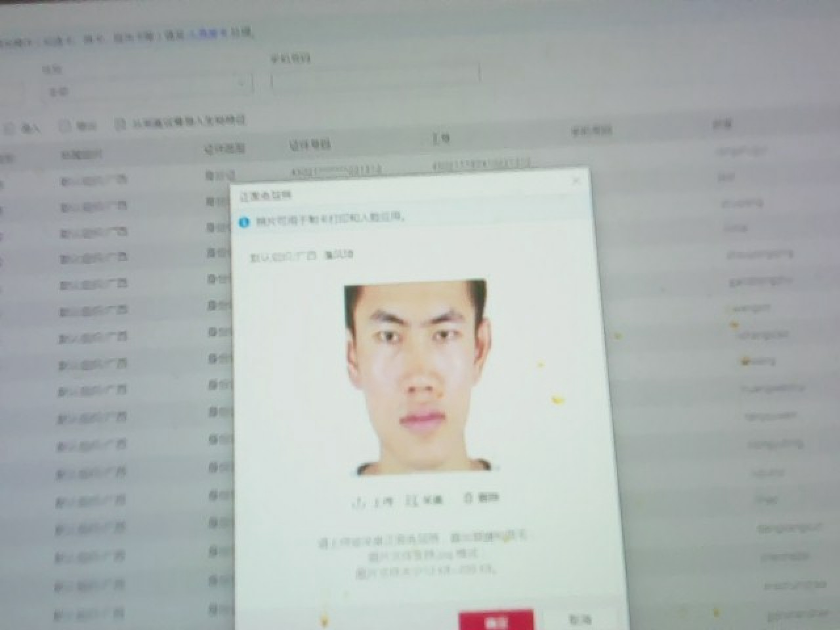The width and height of the screenshot is (840, 630).
Task: Click the import icon in the list toolbar
Action: tap(9, 129)
